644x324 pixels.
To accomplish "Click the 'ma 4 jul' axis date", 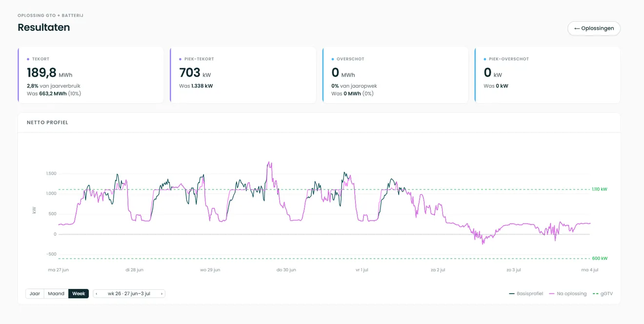I will 590,269.
